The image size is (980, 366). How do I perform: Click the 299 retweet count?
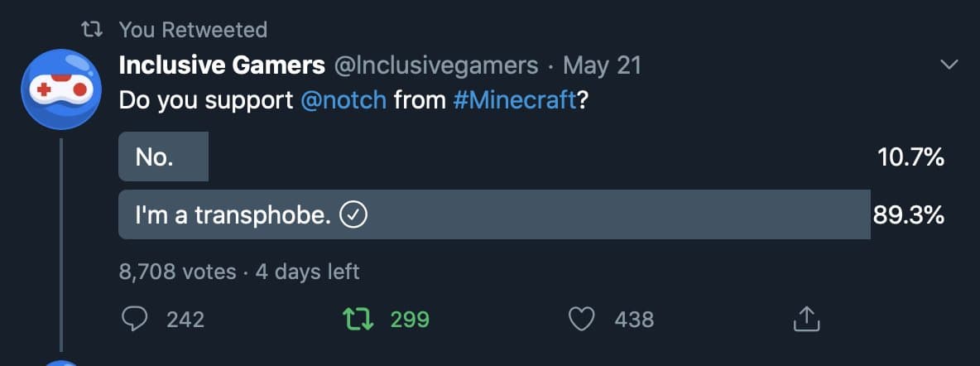pos(410,319)
